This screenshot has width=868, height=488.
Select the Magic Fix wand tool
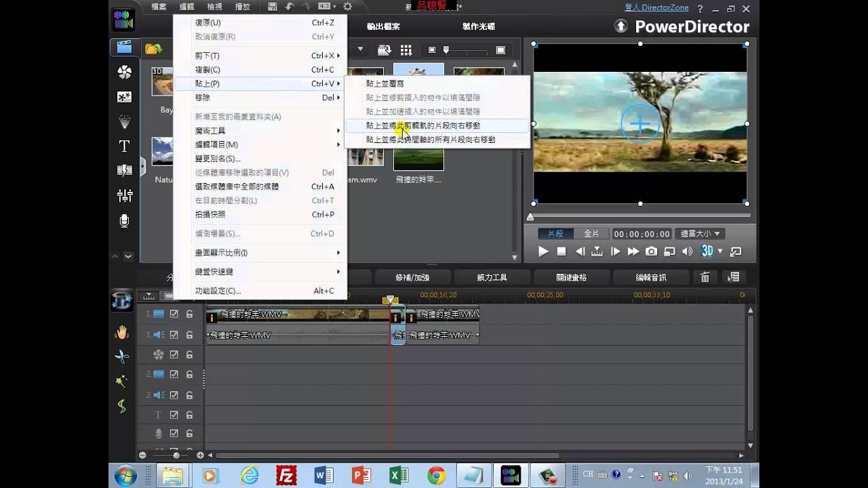122,382
